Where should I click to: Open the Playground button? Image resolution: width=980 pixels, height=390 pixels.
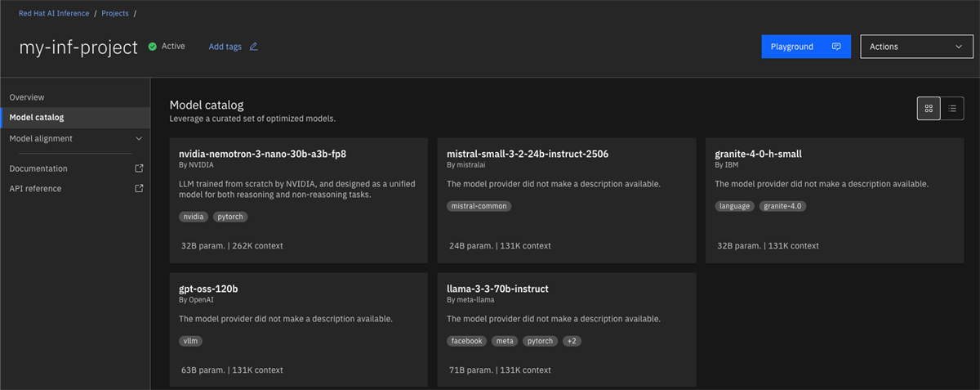pos(806,47)
